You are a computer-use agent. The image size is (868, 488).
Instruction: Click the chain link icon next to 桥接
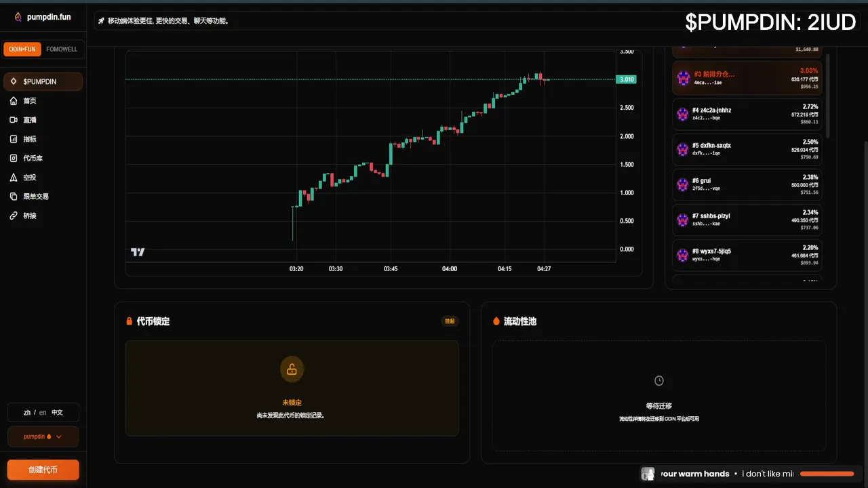coord(14,216)
